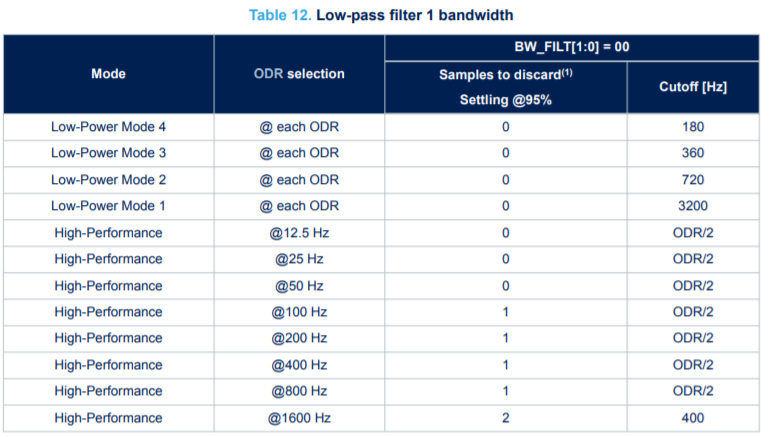The image size is (769, 437).
Task: Select the @100 Hz ODR cell
Action: (x=299, y=312)
